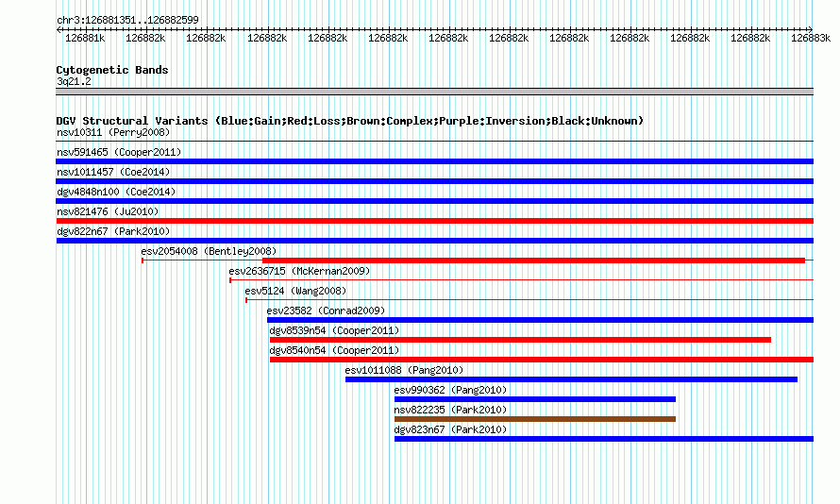Click nsv822235 (Park2010) label
Viewport: 840px width, 504px height.
450,410
